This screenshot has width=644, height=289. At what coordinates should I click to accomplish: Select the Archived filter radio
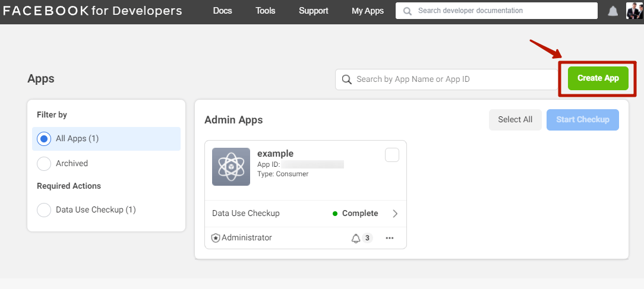coord(44,163)
